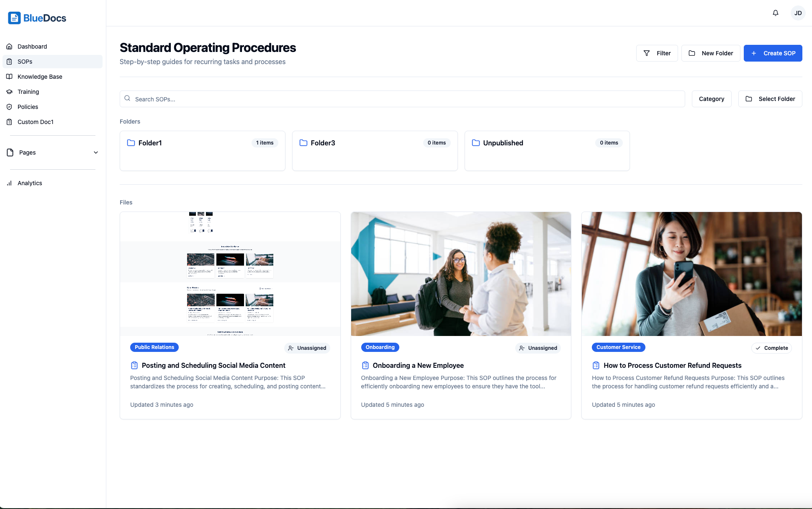Click the Analytics bar chart icon

coord(9,183)
